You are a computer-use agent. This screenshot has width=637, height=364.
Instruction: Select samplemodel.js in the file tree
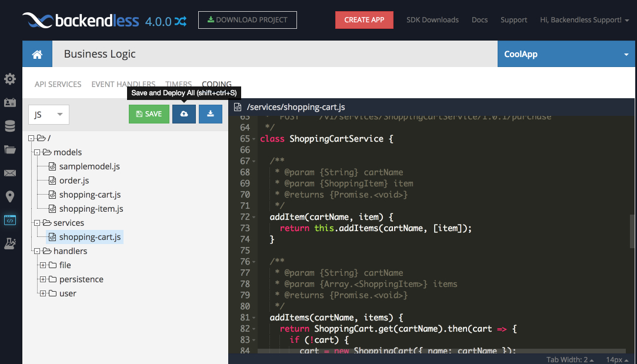[x=89, y=166]
